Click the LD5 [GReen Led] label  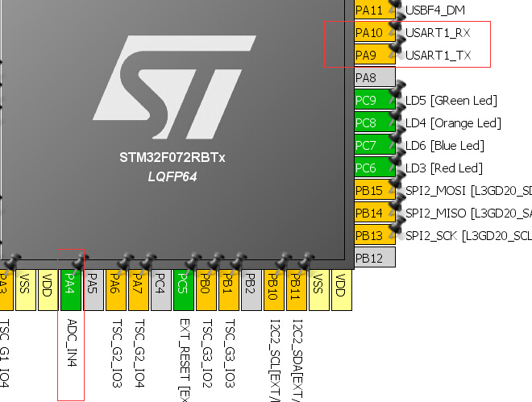[x=451, y=101]
